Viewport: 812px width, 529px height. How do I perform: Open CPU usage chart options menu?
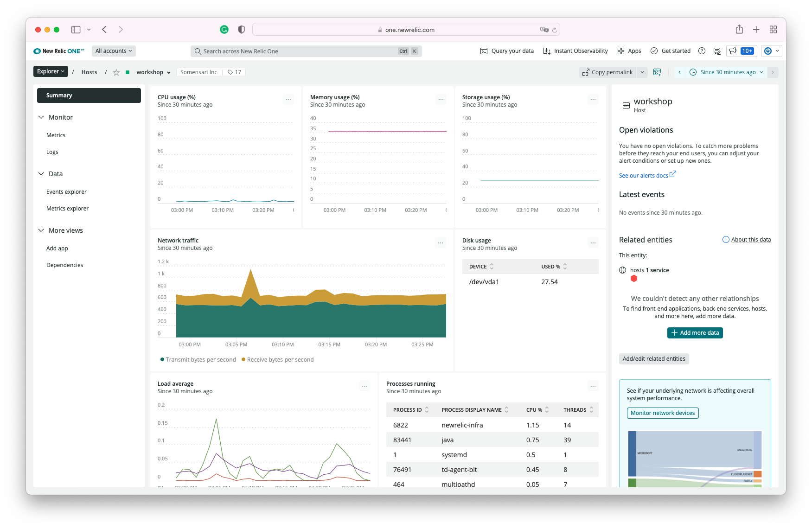288,99
